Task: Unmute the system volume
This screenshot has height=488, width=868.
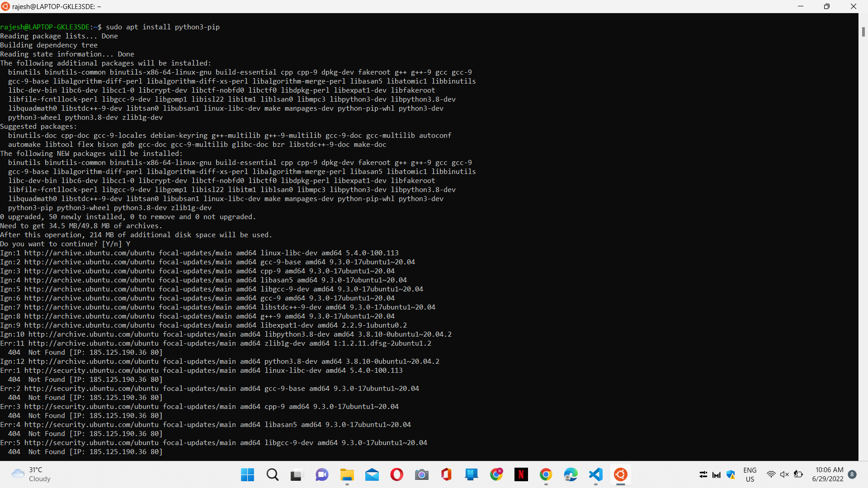Action: coord(784,474)
